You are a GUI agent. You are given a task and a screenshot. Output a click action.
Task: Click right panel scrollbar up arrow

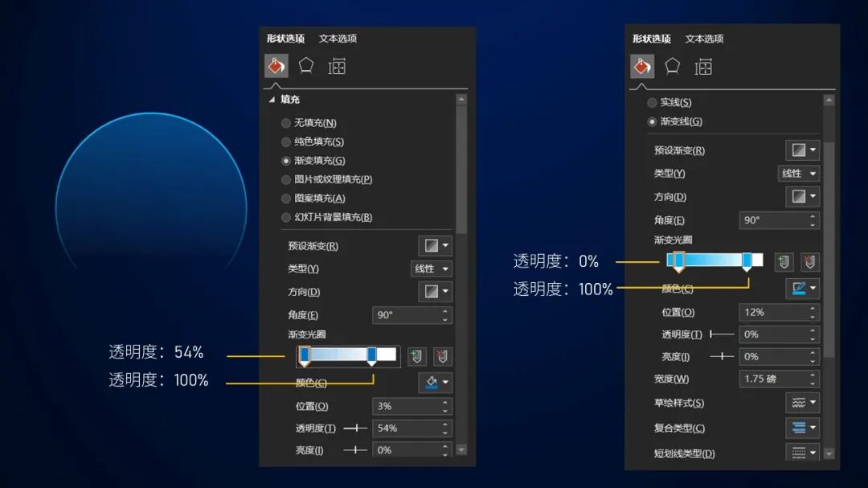click(829, 100)
